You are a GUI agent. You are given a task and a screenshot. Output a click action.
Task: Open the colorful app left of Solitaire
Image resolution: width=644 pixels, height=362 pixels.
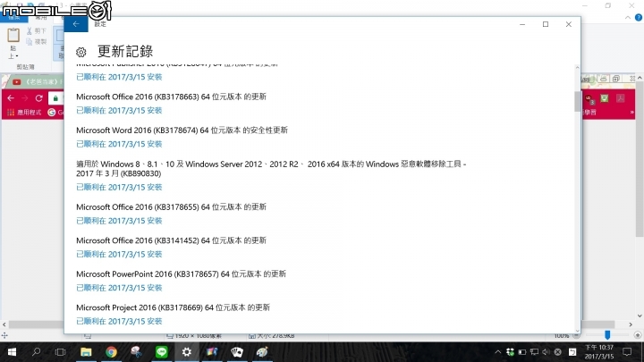click(x=212, y=352)
